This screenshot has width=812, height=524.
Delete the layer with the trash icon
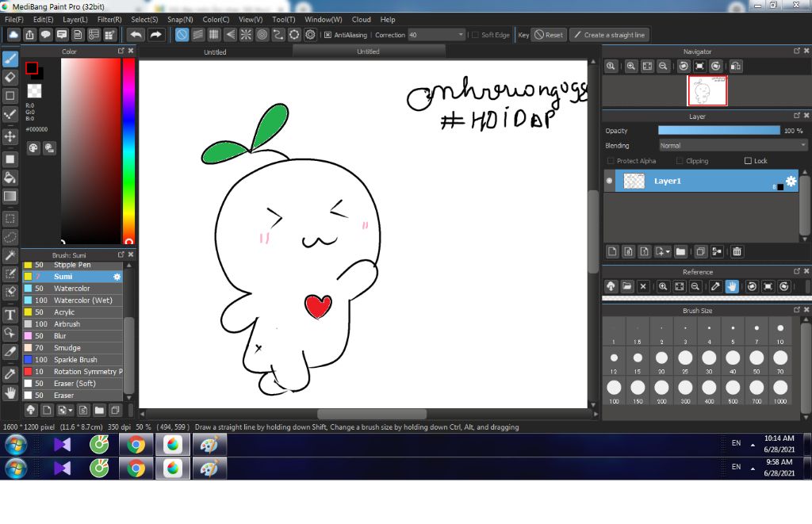click(737, 251)
